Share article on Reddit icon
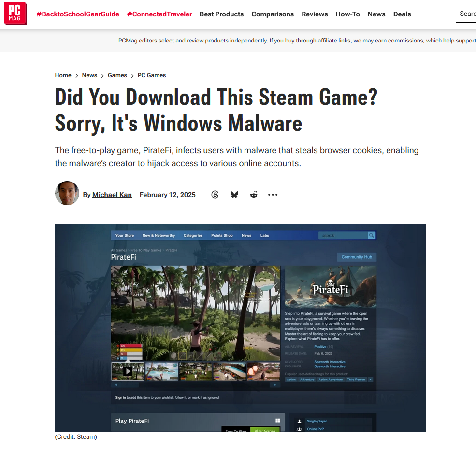476x450 pixels. coord(254,195)
